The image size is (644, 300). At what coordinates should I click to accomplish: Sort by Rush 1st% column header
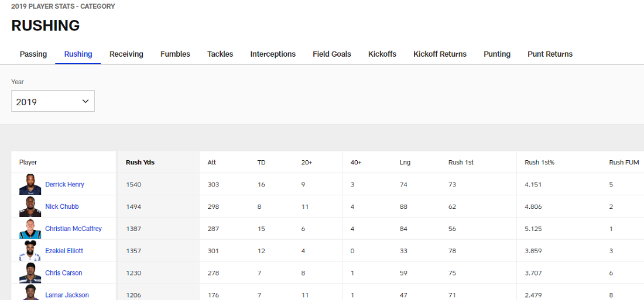539,162
